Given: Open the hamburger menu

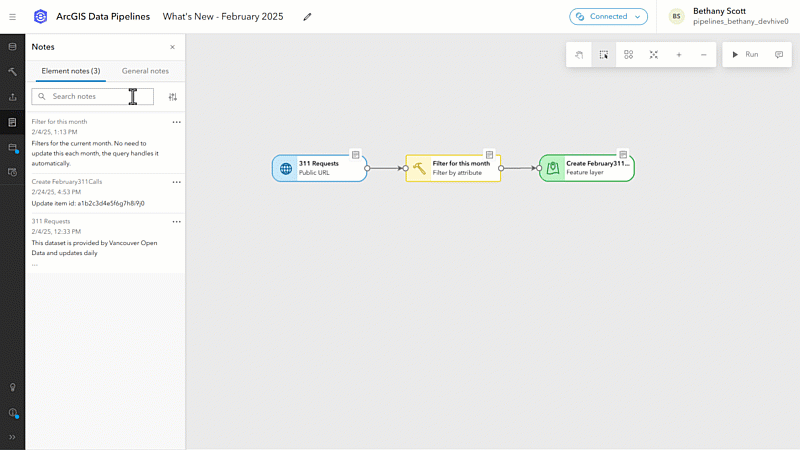Looking at the screenshot, I should 12,17.
